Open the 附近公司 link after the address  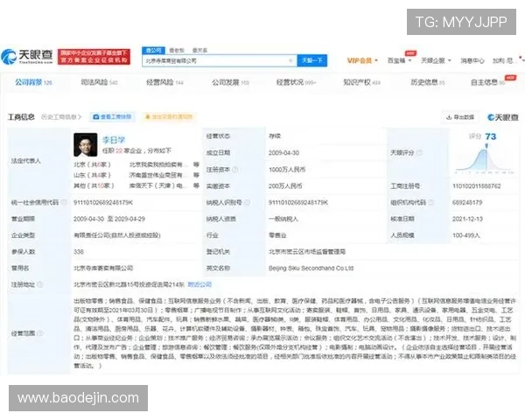pos(199,284)
